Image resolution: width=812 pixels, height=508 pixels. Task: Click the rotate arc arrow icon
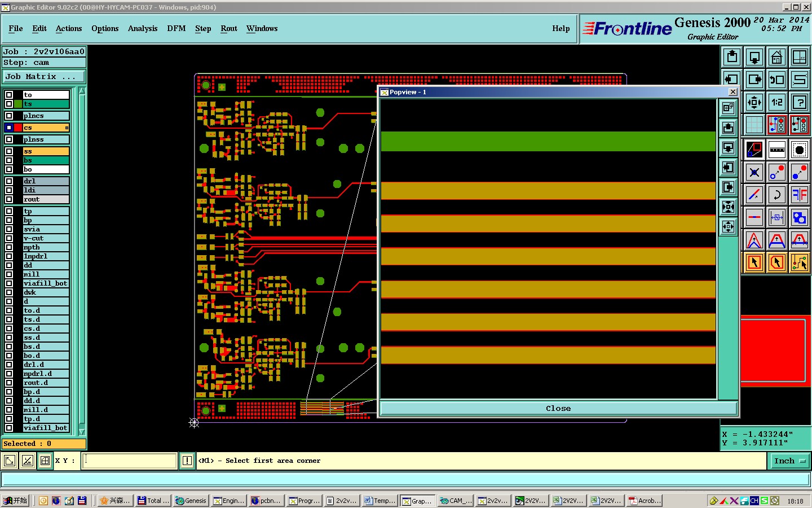(777, 195)
